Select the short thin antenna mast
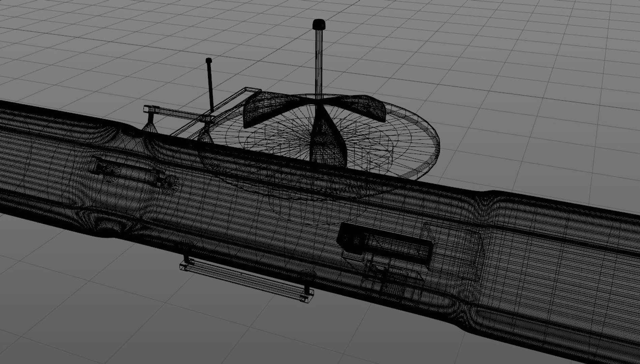This screenshot has height=364, width=640. click(x=210, y=86)
